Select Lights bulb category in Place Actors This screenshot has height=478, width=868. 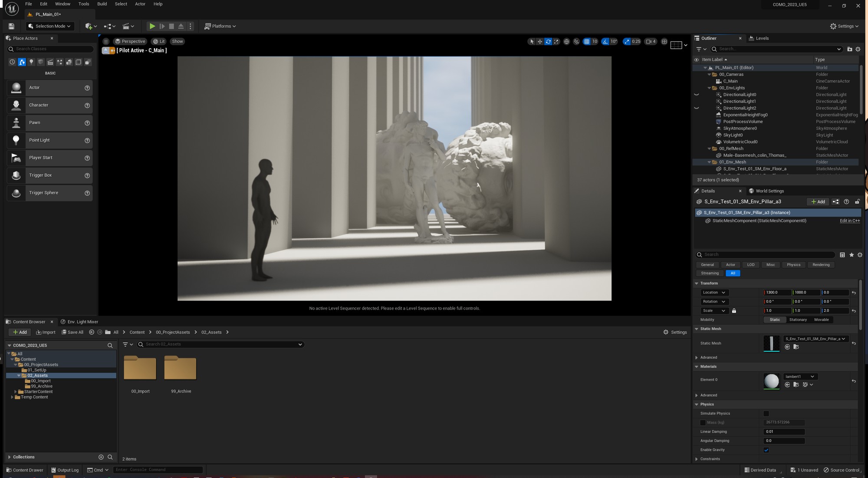31,62
